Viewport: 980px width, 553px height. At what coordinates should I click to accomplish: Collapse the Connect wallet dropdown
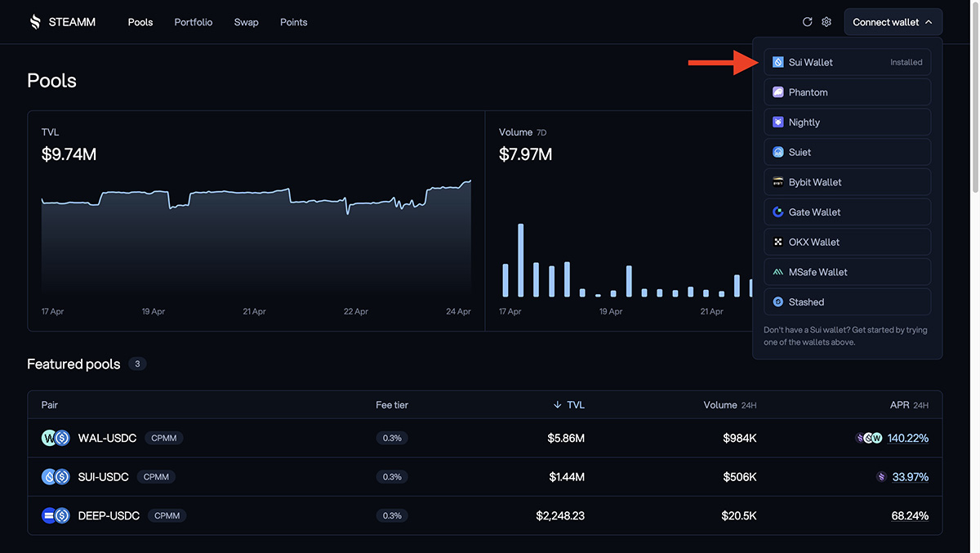pyautogui.click(x=893, y=22)
